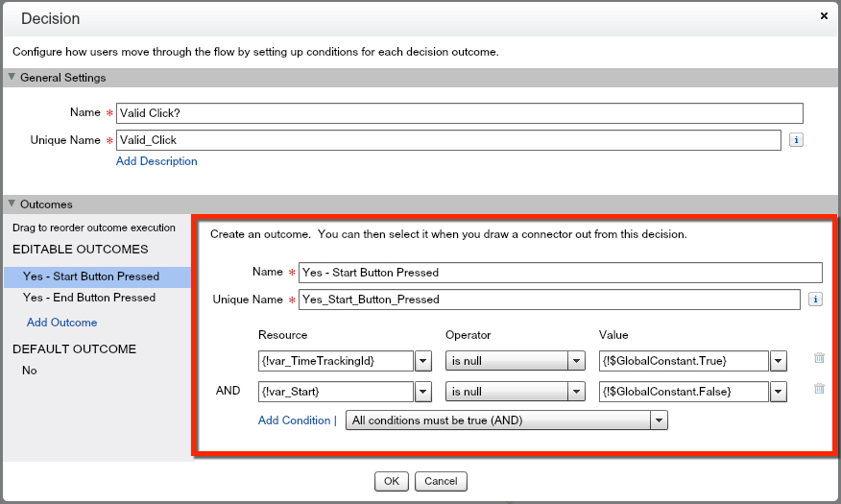841x504 pixels.
Task: Select Yes - Start Button Pressed outcome
Action: click(x=91, y=276)
